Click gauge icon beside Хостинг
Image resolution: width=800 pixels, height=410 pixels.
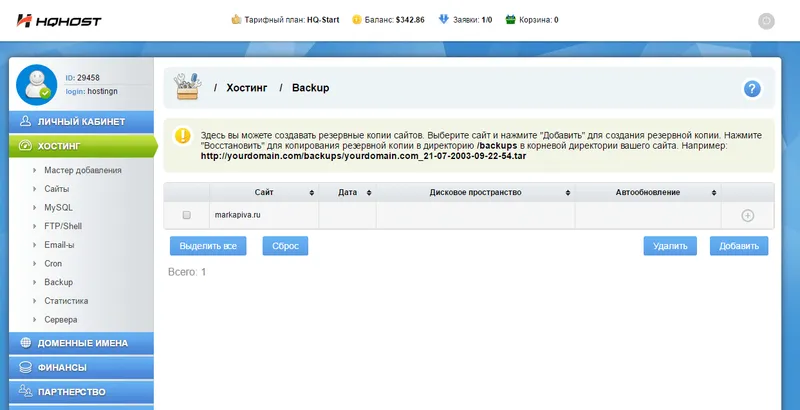pyautogui.click(x=26, y=146)
